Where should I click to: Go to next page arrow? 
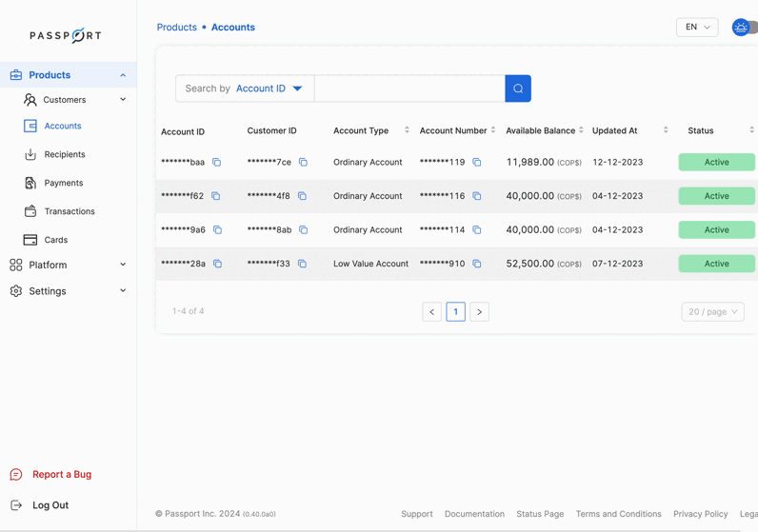pyautogui.click(x=480, y=311)
